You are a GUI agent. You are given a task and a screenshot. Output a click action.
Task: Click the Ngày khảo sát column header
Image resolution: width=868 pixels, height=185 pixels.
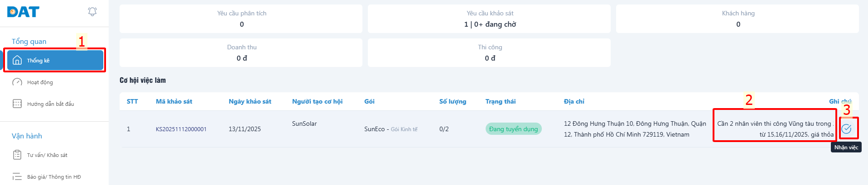pos(250,101)
